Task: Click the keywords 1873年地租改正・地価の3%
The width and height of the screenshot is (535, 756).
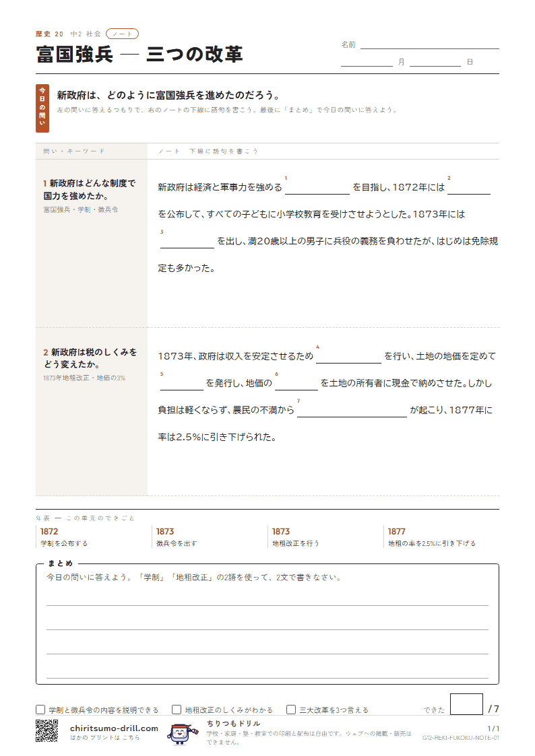Action: coord(84,378)
